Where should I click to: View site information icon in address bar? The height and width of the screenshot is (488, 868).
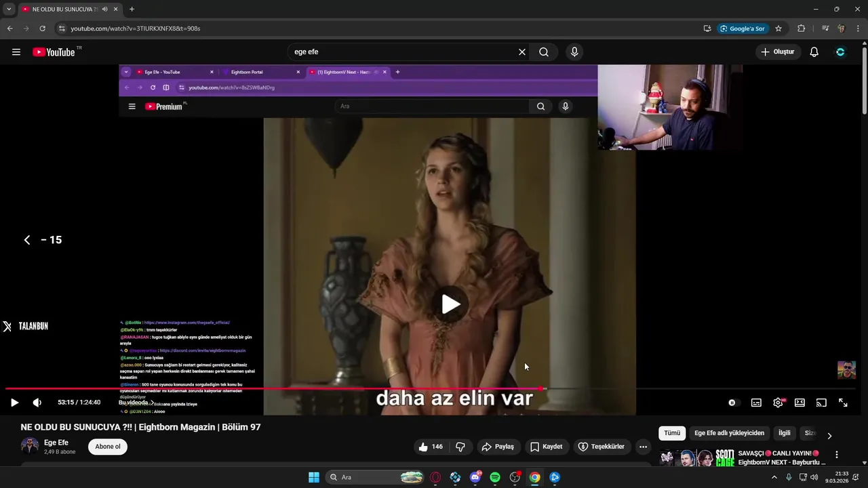tap(62, 28)
